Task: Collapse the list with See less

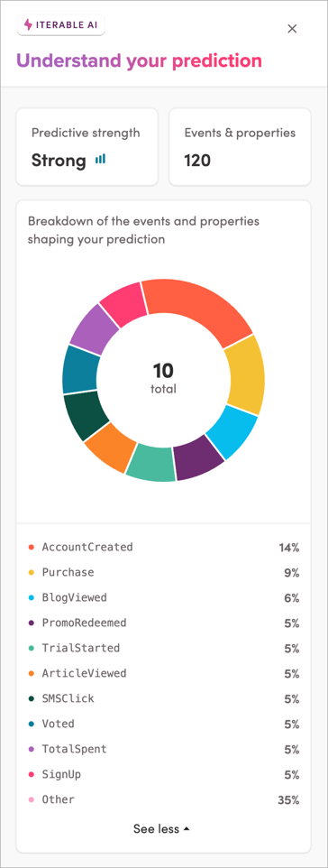Action: [x=162, y=828]
